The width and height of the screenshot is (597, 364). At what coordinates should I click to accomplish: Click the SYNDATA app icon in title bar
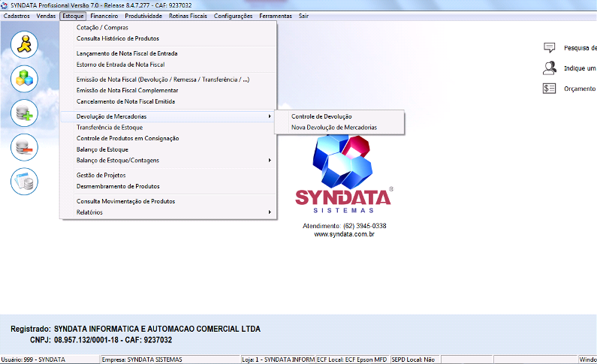click(x=5, y=5)
